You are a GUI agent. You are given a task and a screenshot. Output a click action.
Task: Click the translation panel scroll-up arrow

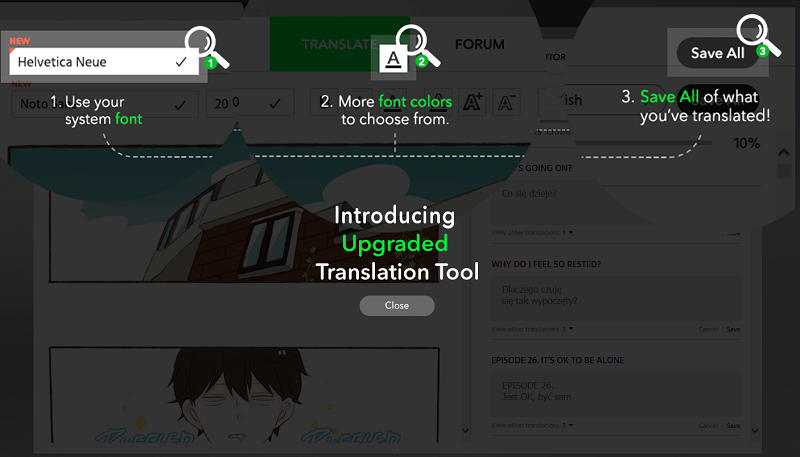[x=784, y=152]
